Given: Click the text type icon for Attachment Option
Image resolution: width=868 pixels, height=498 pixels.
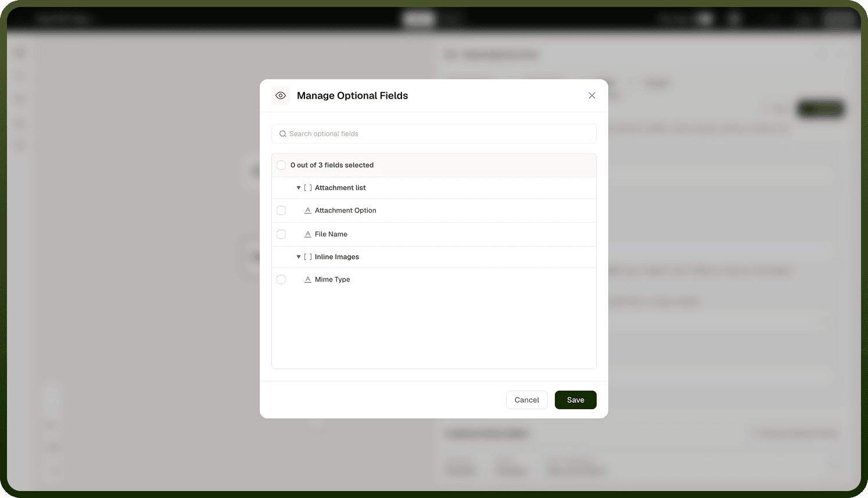Looking at the screenshot, I should 308,211.
